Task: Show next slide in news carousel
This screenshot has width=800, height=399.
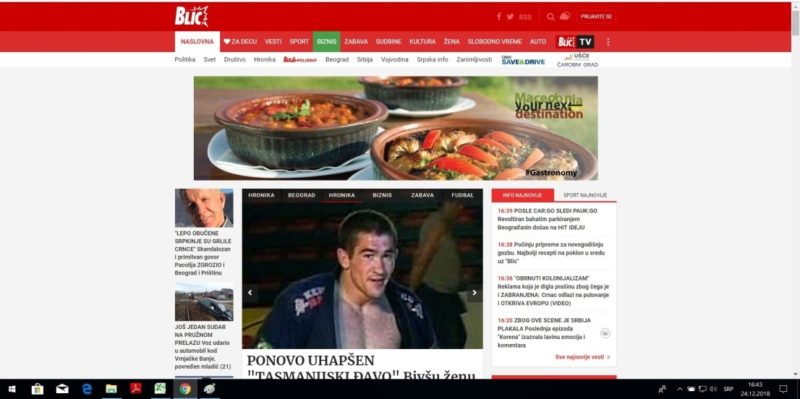Action: pyautogui.click(x=474, y=293)
